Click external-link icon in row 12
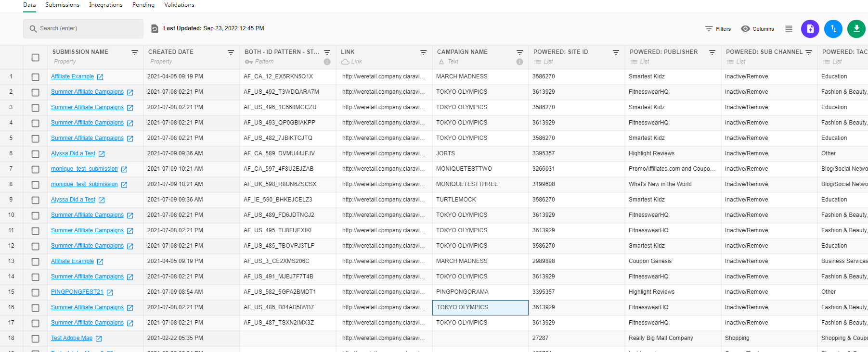This screenshot has height=352, width=868. pyautogui.click(x=130, y=246)
